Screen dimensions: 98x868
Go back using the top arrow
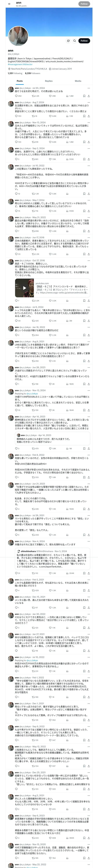click(9, 4)
